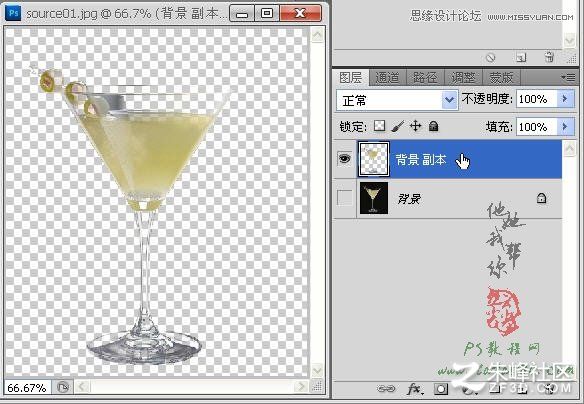Click the trash icon in upper panel
584x404 pixels.
point(549,57)
